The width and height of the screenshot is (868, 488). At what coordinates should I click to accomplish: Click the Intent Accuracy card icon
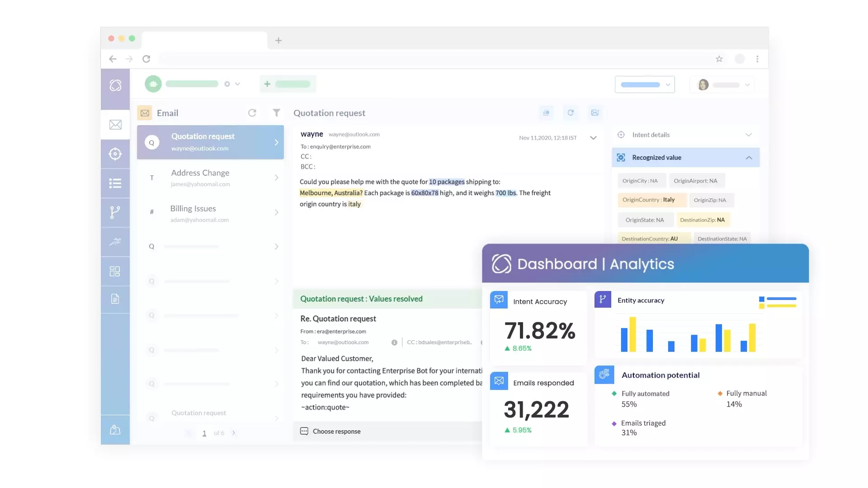point(499,300)
